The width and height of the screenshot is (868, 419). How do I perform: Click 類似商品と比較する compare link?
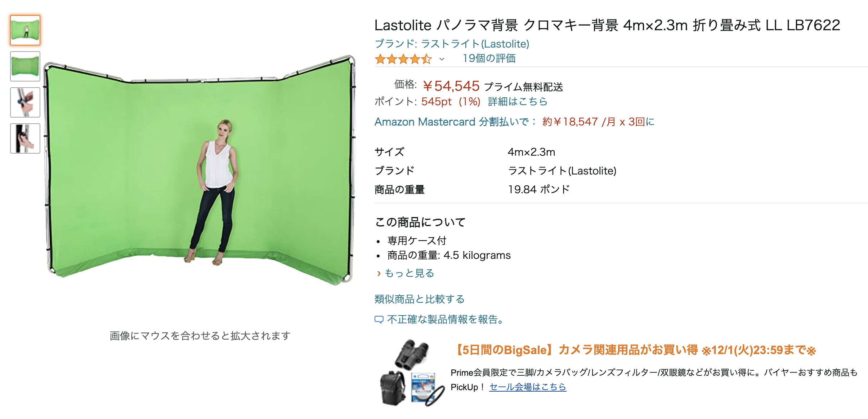[420, 299]
